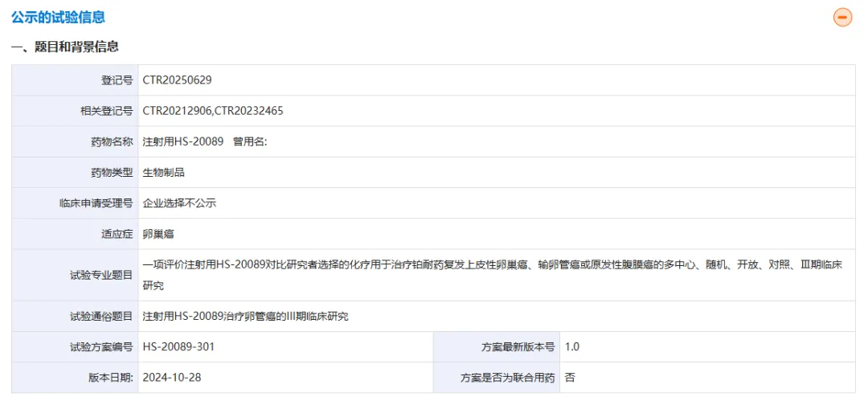Click the protocol version value 1.0
Viewport: 868px width, 397px height.
pyautogui.click(x=572, y=347)
